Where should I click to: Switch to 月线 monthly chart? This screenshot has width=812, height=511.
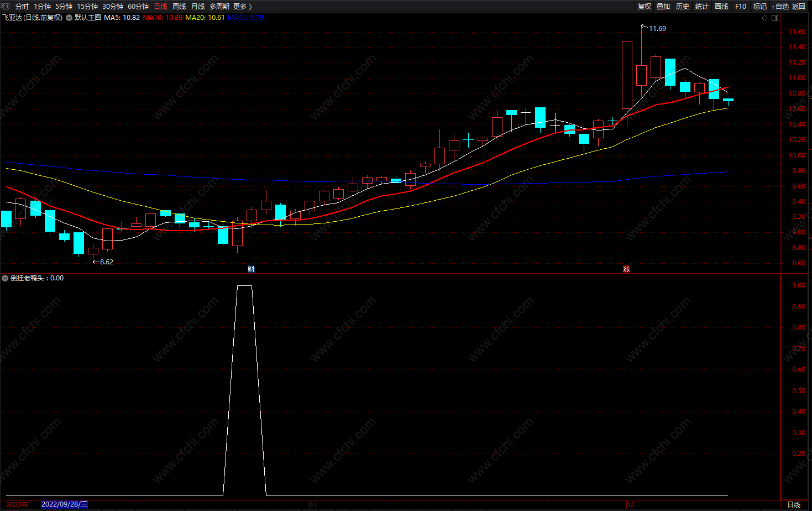(198, 7)
